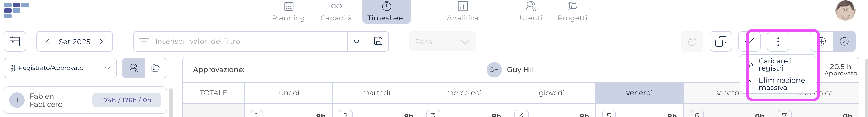868x117 pixels.
Task: Choose Eliminazione massiva from the menu
Action: pyautogui.click(x=781, y=84)
